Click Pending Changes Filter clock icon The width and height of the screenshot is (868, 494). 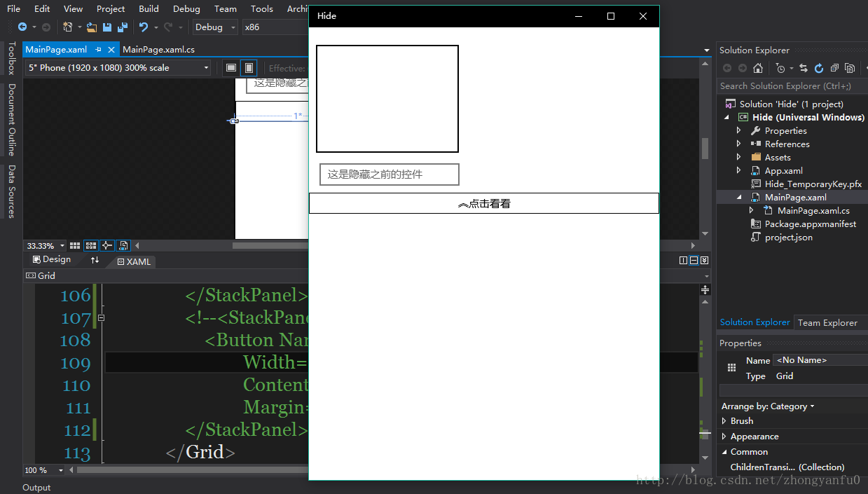point(780,68)
